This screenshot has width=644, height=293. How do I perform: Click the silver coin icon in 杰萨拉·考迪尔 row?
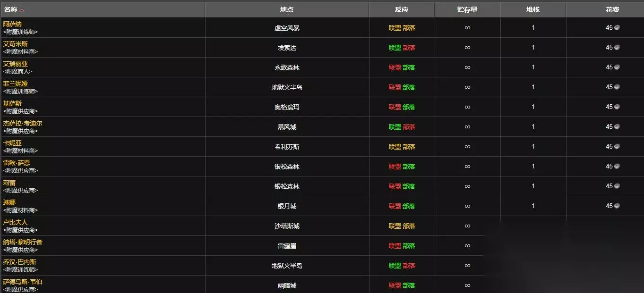617,127
